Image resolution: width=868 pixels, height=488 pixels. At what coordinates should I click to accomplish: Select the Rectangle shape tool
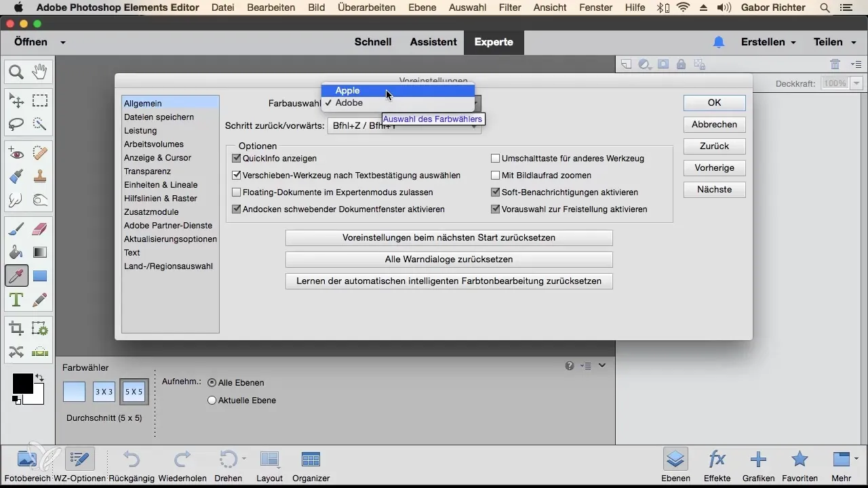coord(40,276)
